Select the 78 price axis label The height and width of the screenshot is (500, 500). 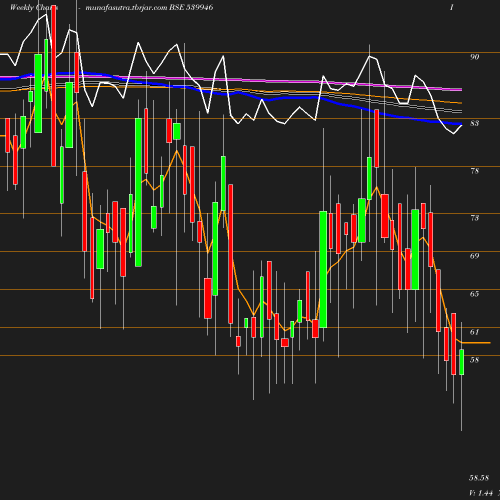click(475, 171)
